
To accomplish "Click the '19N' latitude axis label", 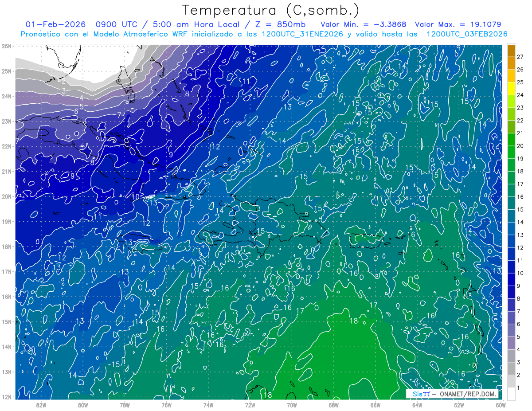I will 6,221.
